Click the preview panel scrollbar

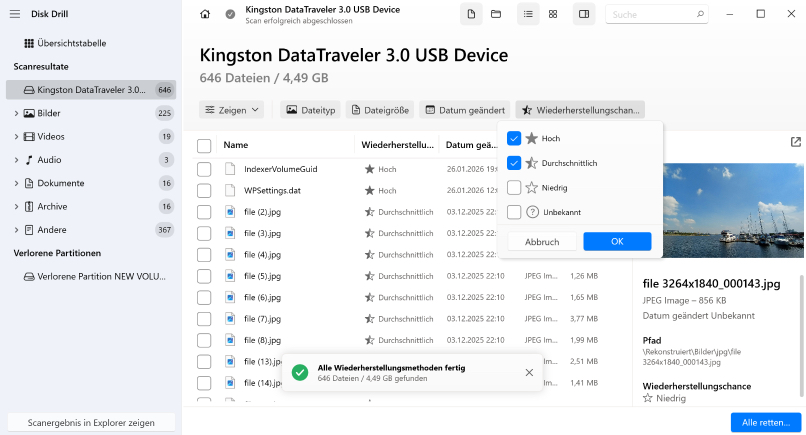[801, 335]
